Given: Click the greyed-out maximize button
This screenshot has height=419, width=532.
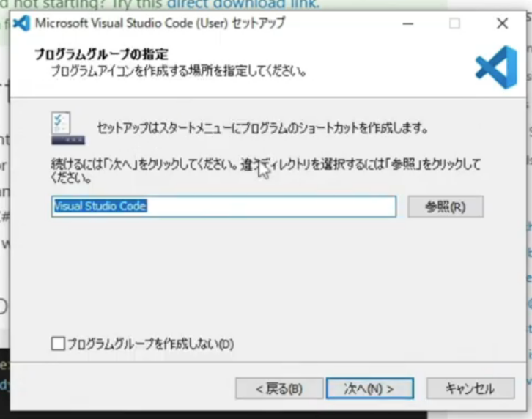Looking at the screenshot, I should 454,23.
